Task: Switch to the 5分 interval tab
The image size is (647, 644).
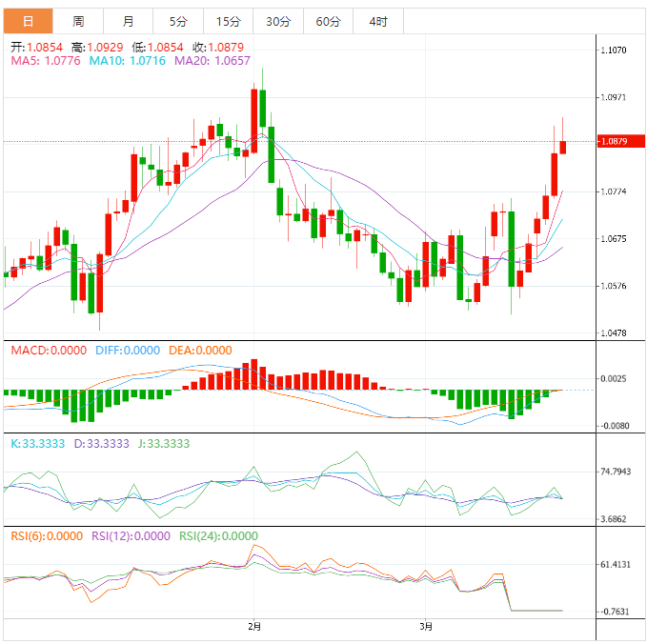Action: point(178,21)
